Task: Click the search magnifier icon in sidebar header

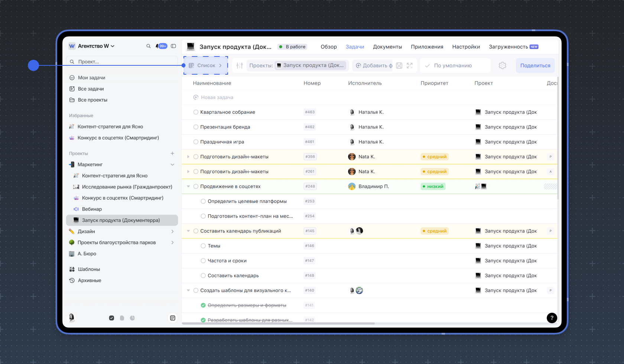Action: click(x=149, y=46)
